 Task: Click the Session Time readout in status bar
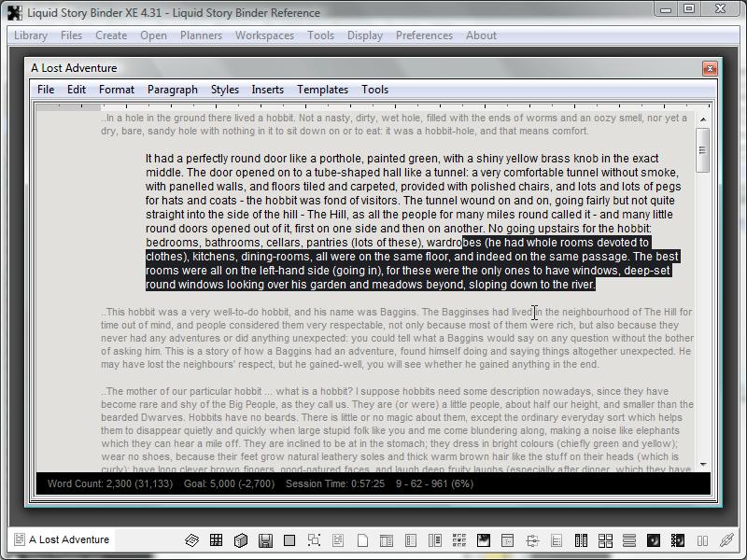click(333, 483)
